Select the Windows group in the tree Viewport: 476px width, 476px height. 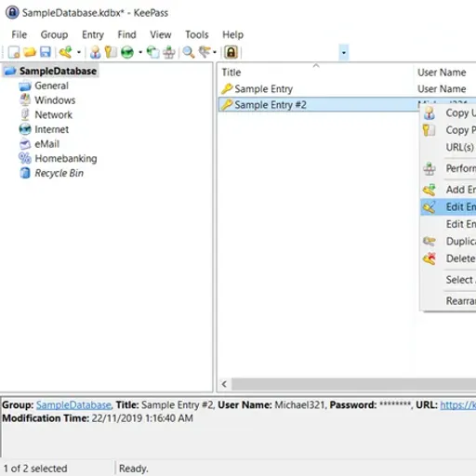(x=55, y=100)
